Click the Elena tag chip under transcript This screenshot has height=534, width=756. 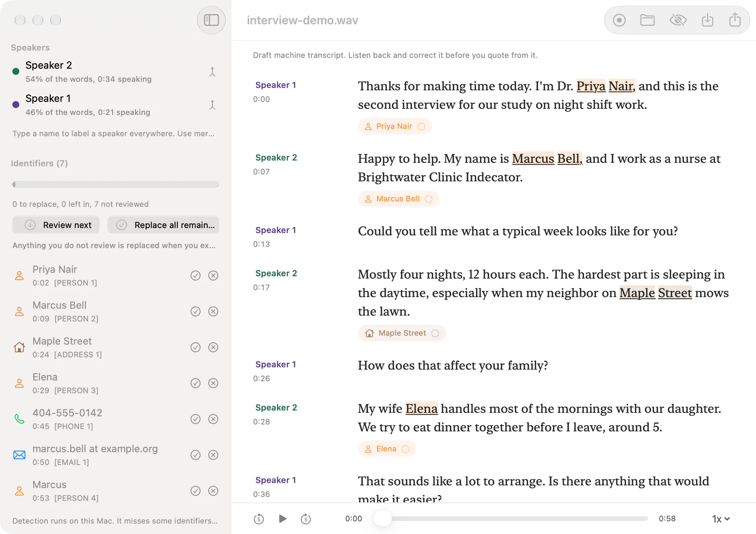point(387,449)
